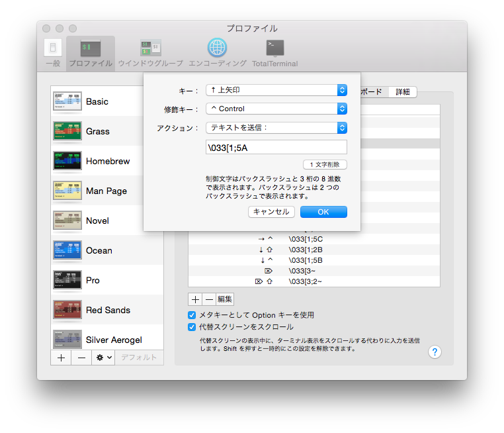
Task: Click the forward-delete icon in \033[3~ row
Action: point(269,271)
